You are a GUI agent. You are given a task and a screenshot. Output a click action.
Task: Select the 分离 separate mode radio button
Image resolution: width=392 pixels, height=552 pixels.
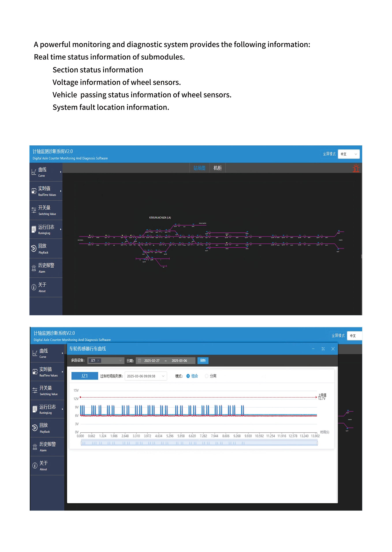[x=206, y=376]
